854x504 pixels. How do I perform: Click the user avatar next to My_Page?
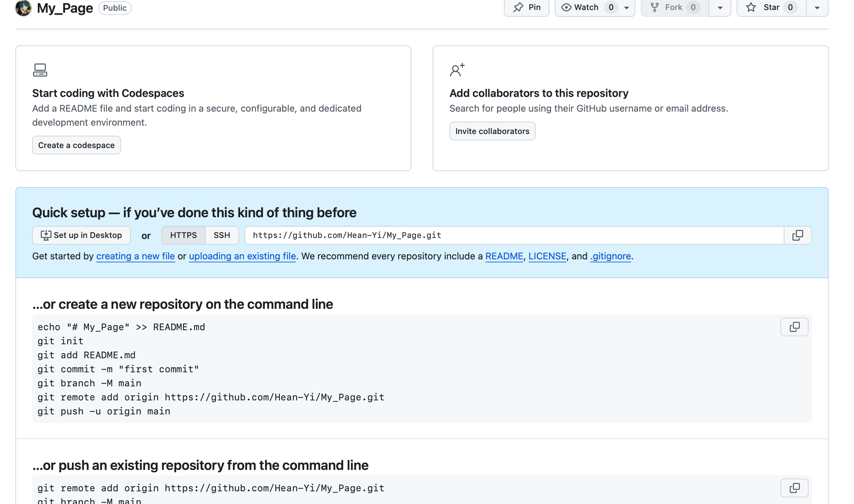(x=23, y=7)
